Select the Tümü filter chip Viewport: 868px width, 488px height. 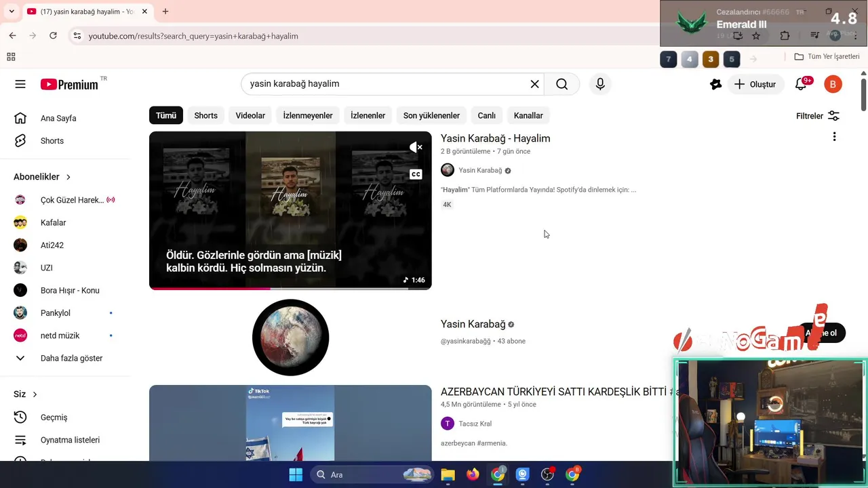(x=166, y=115)
